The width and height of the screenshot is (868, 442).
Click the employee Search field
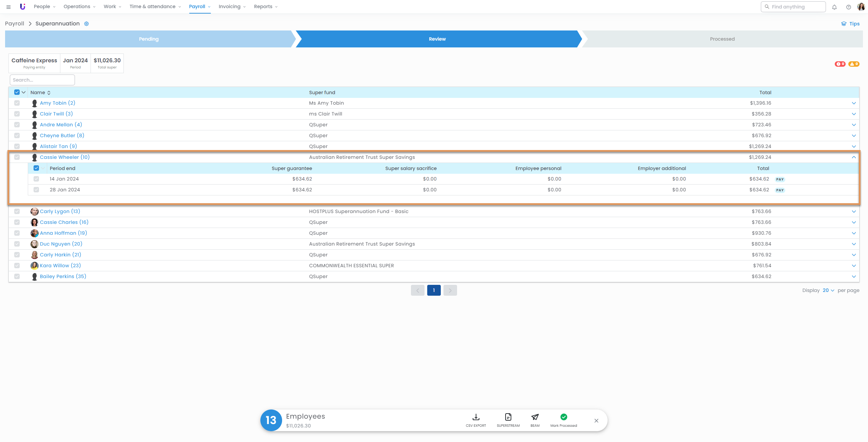42,80
